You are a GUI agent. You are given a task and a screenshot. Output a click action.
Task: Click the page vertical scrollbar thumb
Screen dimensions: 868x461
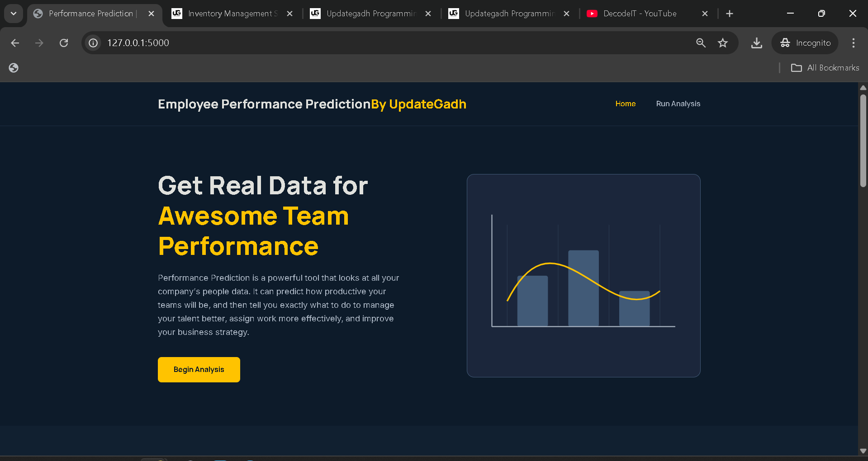[863, 140]
